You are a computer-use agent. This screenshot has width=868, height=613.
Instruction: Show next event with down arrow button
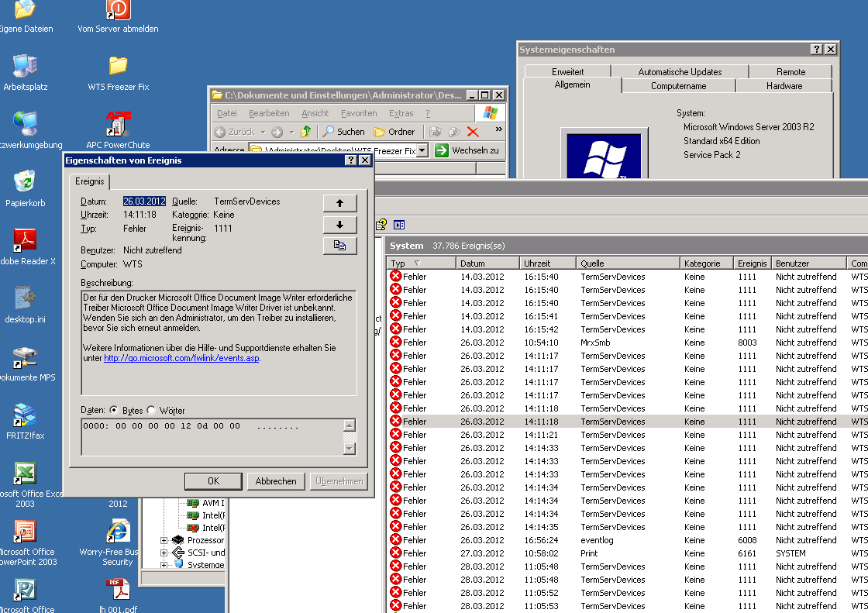340,225
